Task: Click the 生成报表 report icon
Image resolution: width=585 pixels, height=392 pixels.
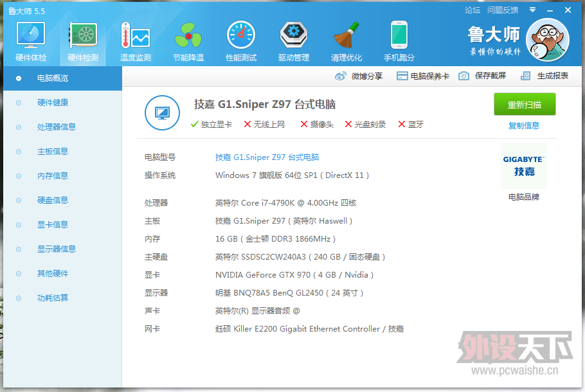Action: pos(525,76)
